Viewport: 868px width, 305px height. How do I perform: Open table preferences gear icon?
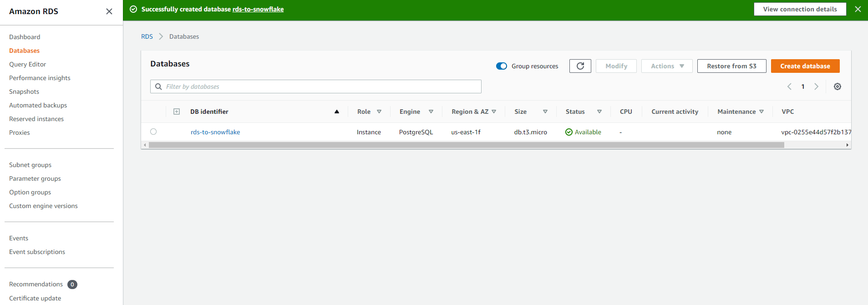tap(838, 86)
